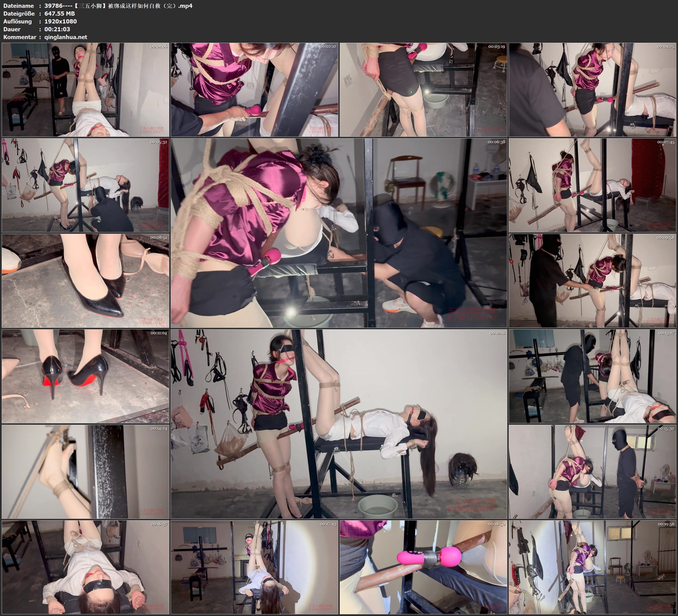
Task: Click the thumbnail marked 00:07:45
Action: 592,185
